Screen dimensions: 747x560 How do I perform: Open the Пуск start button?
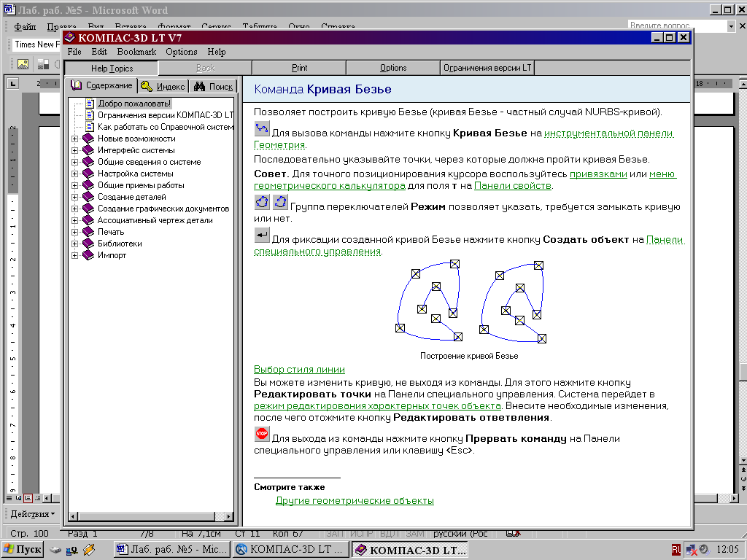[23, 550]
